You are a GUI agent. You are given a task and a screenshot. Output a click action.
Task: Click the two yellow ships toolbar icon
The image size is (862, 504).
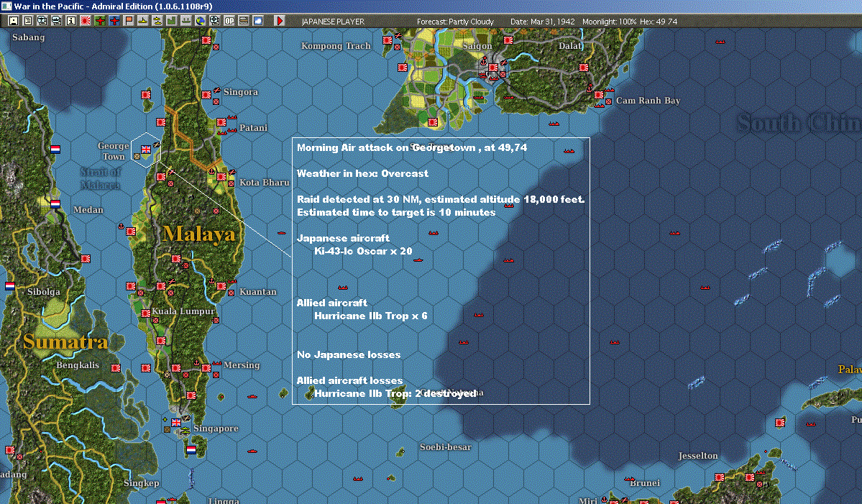tap(157, 21)
